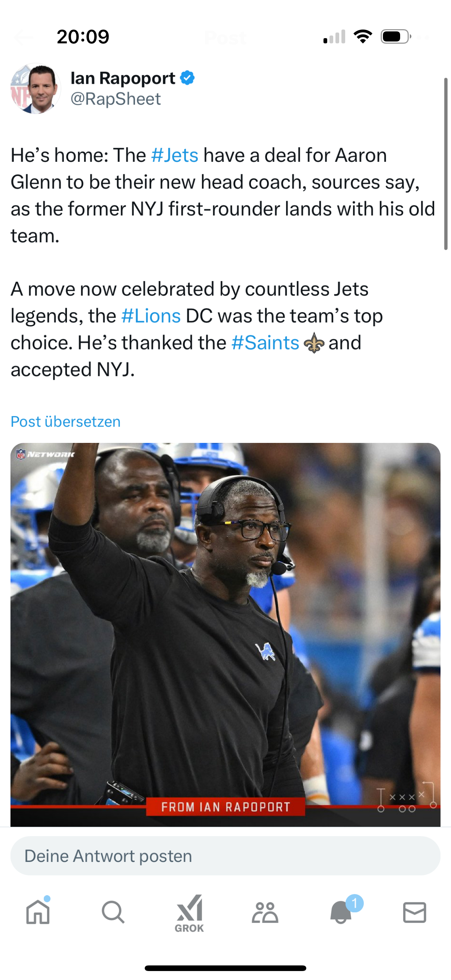451x980 pixels.
Task: Tap the Ian Rapoport display name
Action: pos(123,78)
